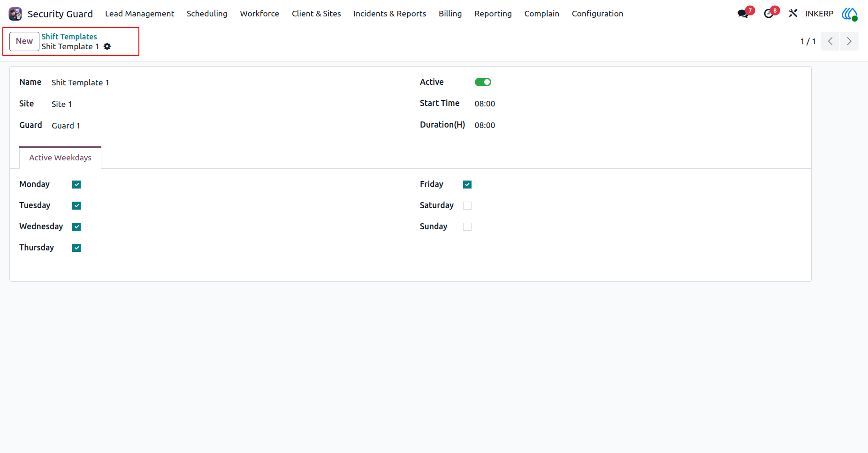
Task: Go to previous record arrow
Action: pyautogui.click(x=830, y=41)
